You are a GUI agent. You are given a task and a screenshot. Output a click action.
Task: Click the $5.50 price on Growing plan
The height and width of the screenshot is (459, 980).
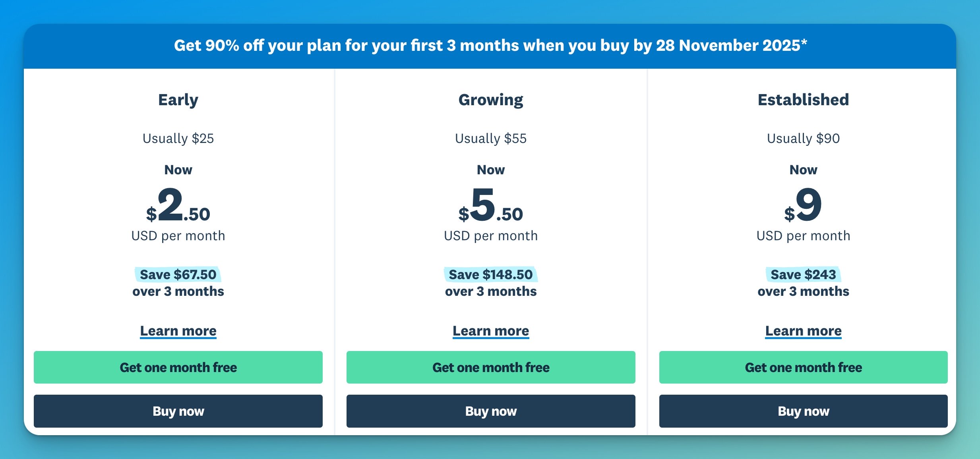click(490, 210)
